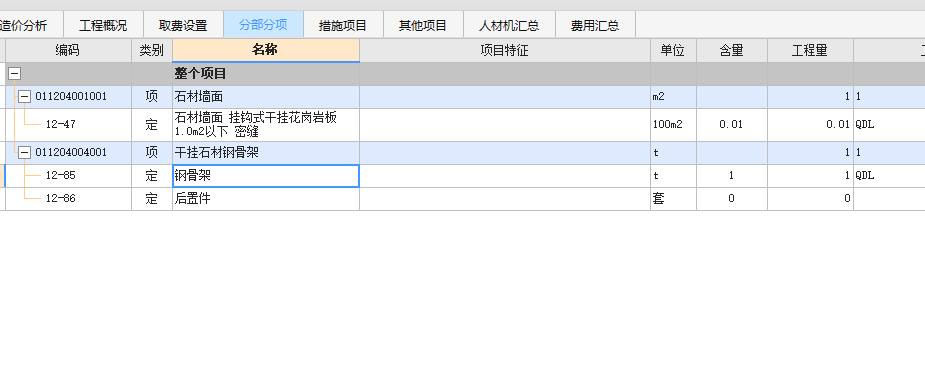The image size is (925, 386).
Task: Select the 套 unit cell of 12-86
Action: [673, 199]
